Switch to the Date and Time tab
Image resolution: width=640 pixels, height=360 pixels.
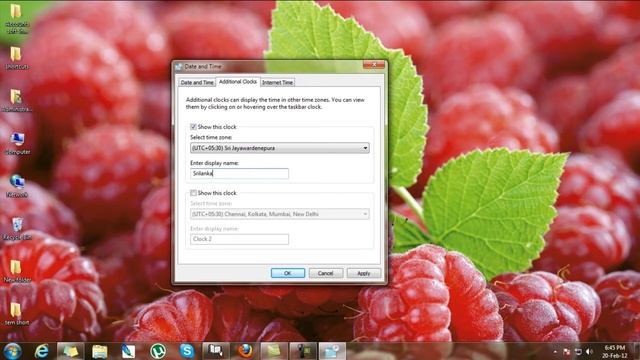point(197,82)
